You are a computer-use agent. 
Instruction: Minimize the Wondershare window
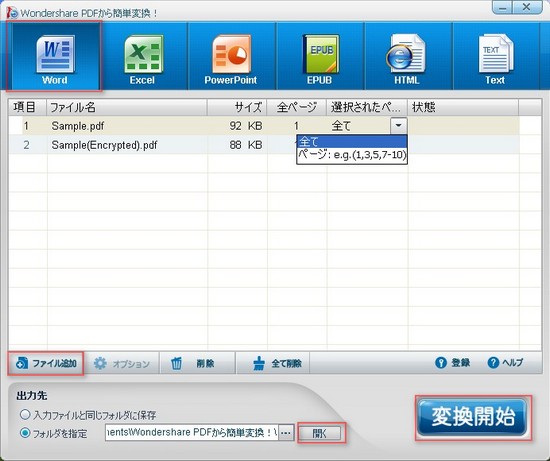coord(503,7)
